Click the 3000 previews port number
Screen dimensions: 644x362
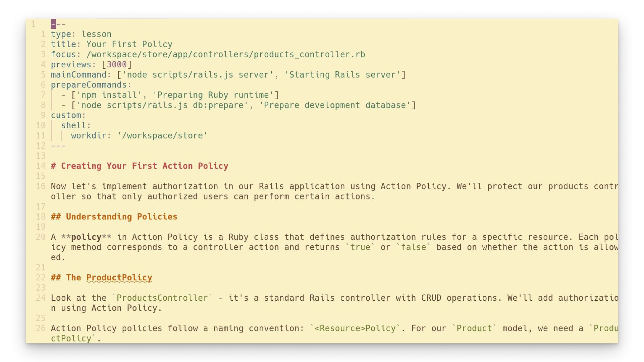coord(116,64)
